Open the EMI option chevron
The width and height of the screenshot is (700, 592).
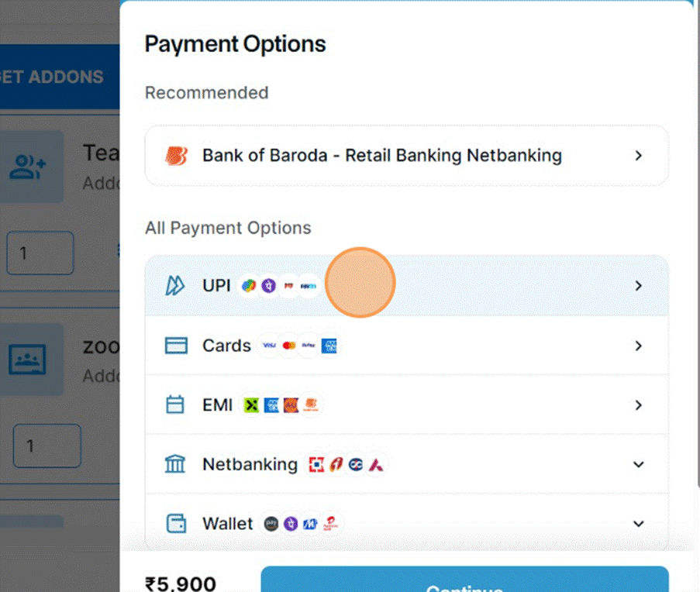coord(638,405)
